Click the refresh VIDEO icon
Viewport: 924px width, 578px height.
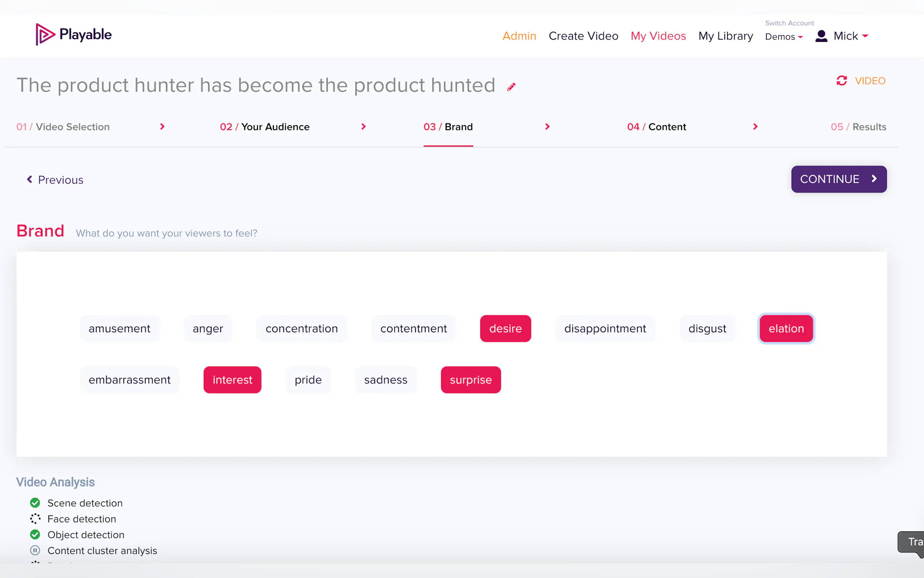[841, 81]
